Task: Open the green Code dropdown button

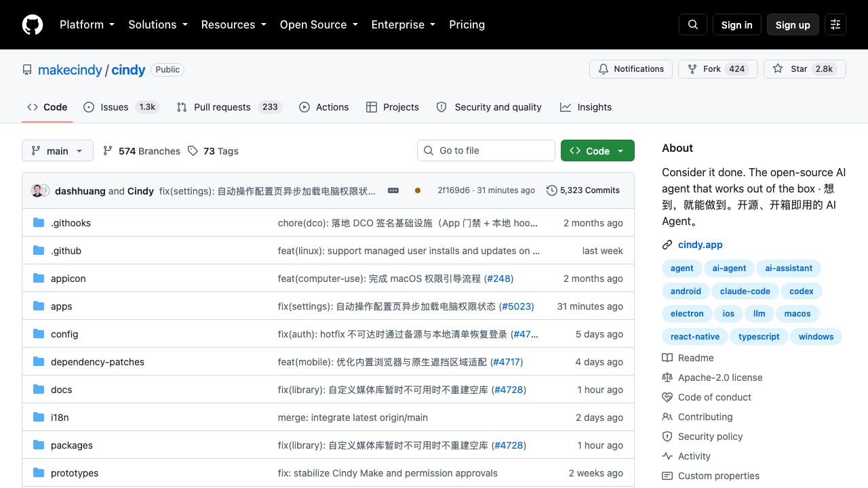Action: pyautogui.click(x=597, y=150)
